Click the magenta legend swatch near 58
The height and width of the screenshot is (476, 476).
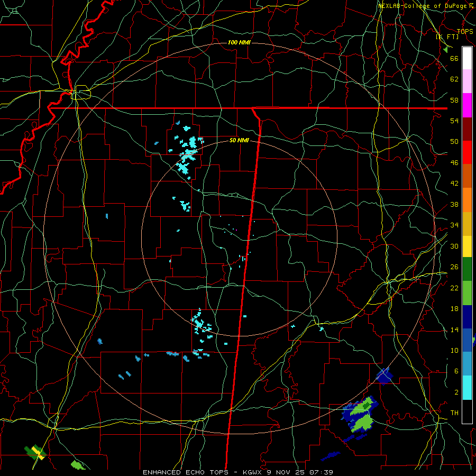coord(467,105)
